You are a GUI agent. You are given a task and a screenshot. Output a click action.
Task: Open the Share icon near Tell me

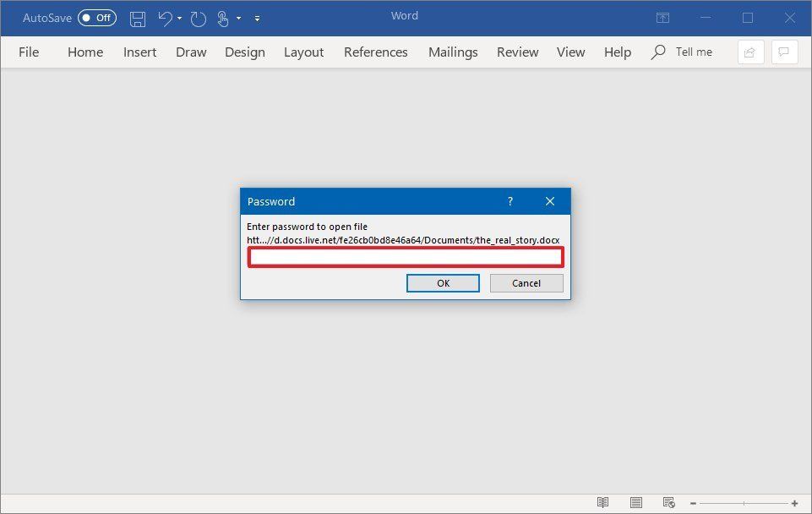pos(750,52)
